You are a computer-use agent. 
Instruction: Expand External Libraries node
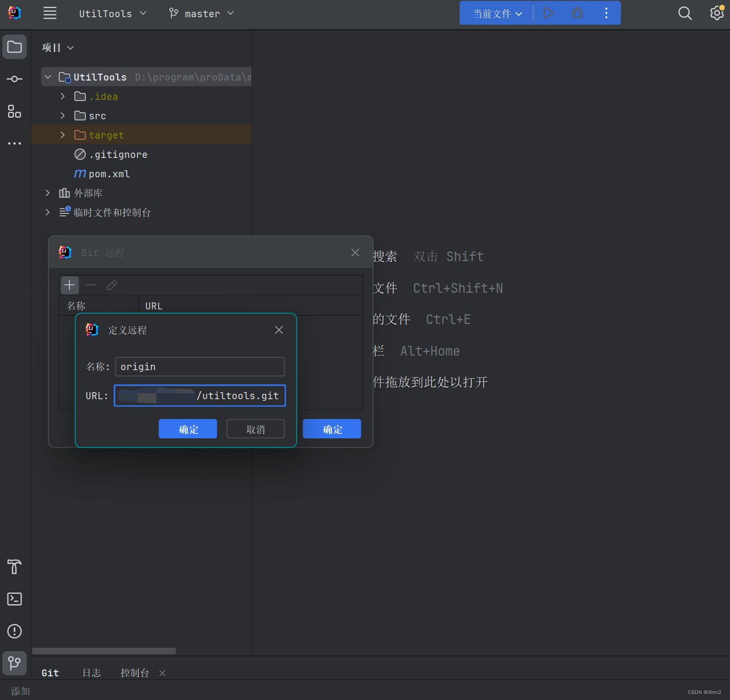tap(48, 193)
